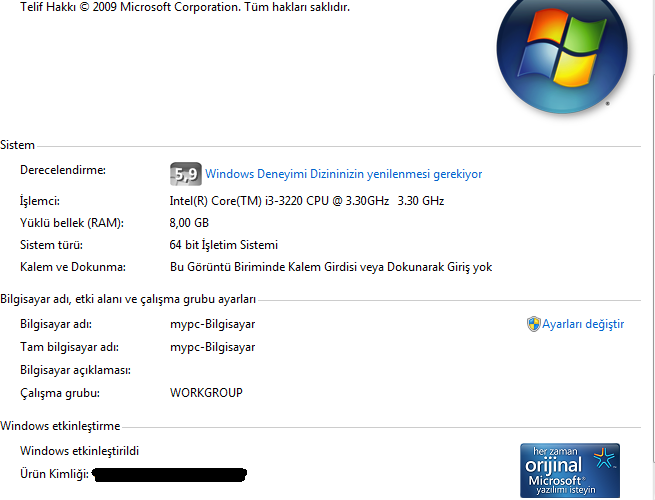
Task: Click the Ürün Kimliği label
Action: point(54,474)
